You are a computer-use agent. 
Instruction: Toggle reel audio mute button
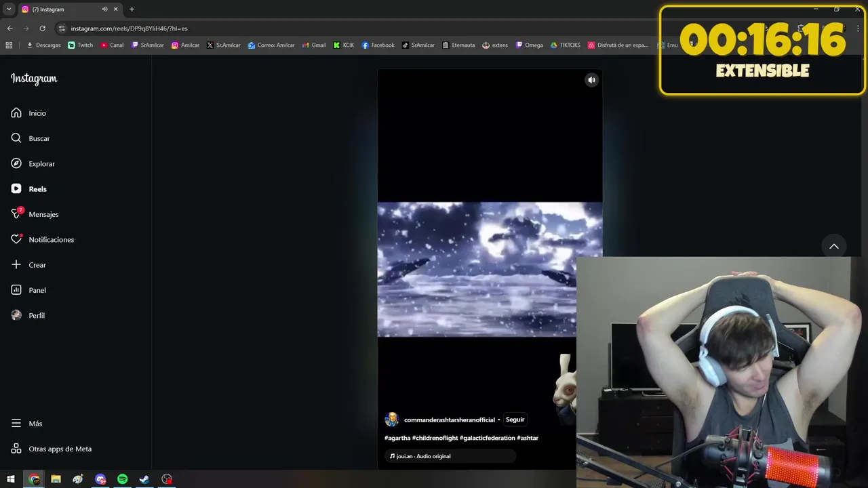point(591,80)
